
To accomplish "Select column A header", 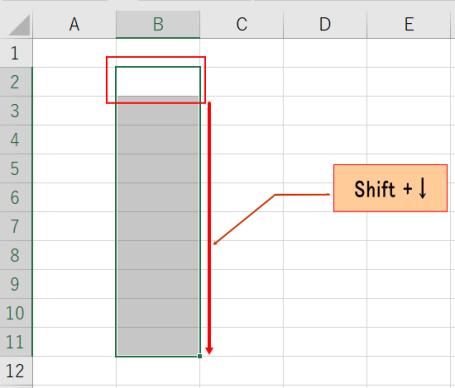I will (74, 24).
